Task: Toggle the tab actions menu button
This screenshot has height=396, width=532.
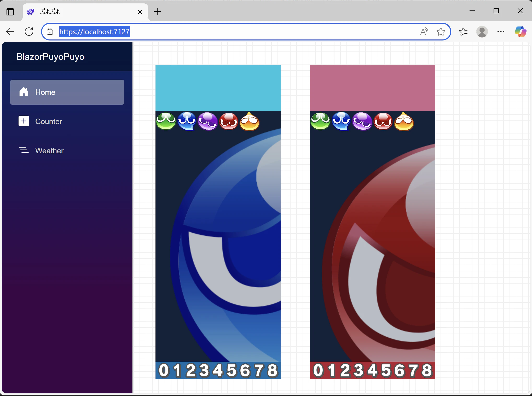Action: (10, 12)
